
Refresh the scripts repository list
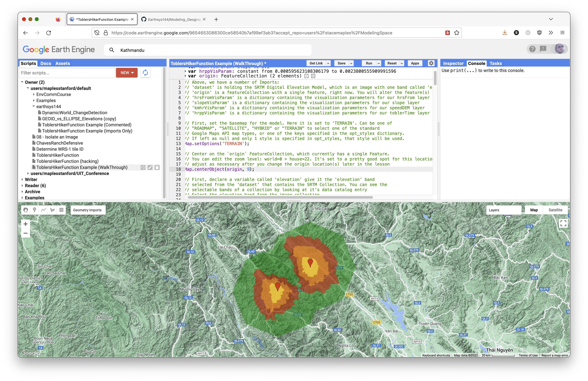(145, 73)
